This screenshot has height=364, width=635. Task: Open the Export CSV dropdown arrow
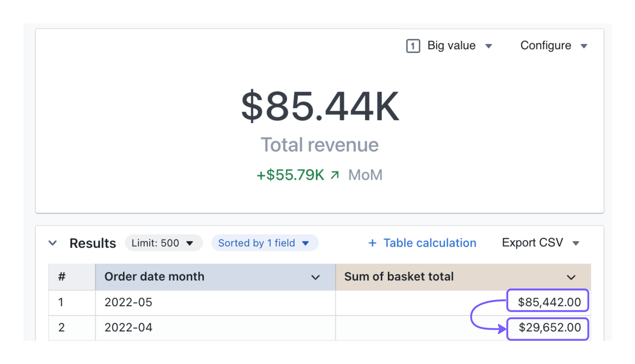click(576, 243)
